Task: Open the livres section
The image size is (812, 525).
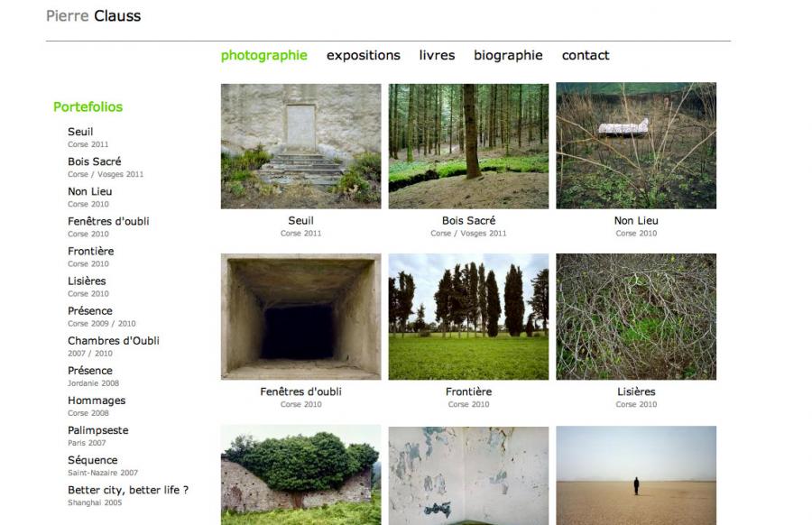Action: pyautogui.click(x=437, y=55)
